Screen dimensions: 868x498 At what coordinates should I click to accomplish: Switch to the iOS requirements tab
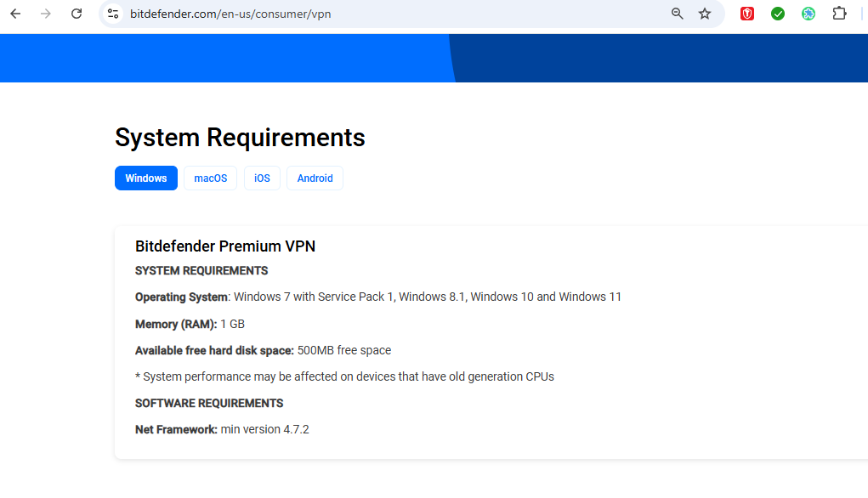(262, 178)
